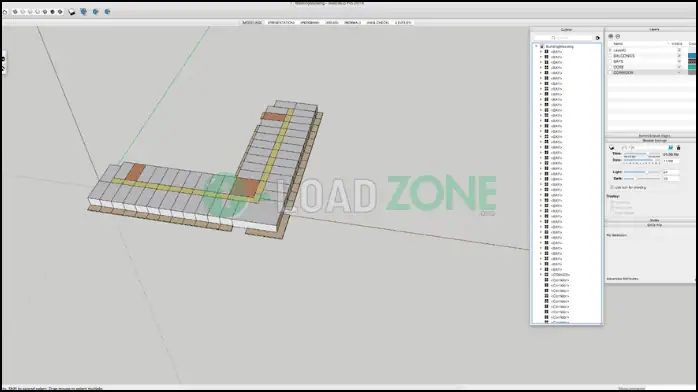This screenshot has height=392, width=698.
Task: Click the shadows display icon in Shadow Settings
Action: point(612,147)
